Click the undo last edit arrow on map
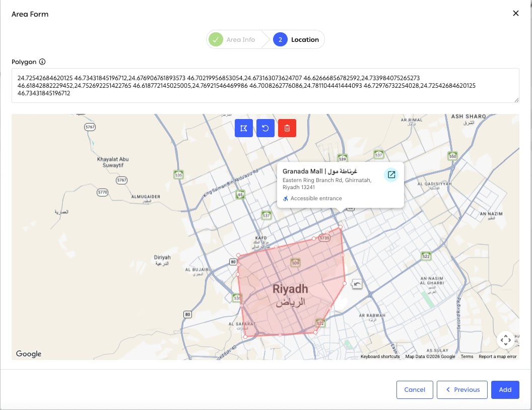 click(357, 283)
